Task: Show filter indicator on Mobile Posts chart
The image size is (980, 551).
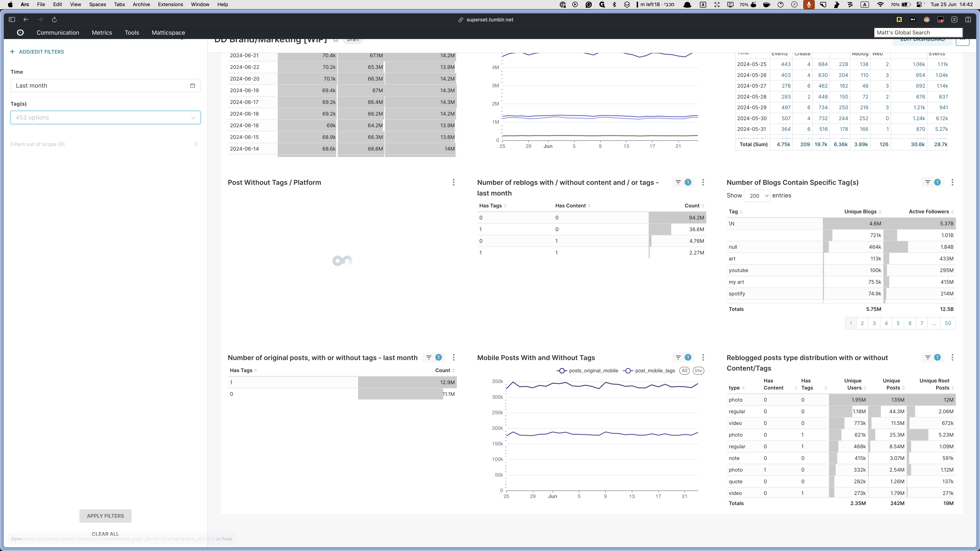Action: point(683,357)
